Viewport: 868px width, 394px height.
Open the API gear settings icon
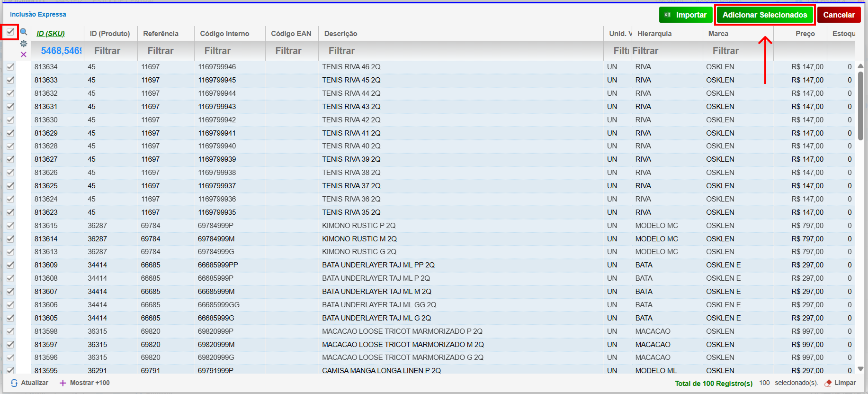pos(23,44)
